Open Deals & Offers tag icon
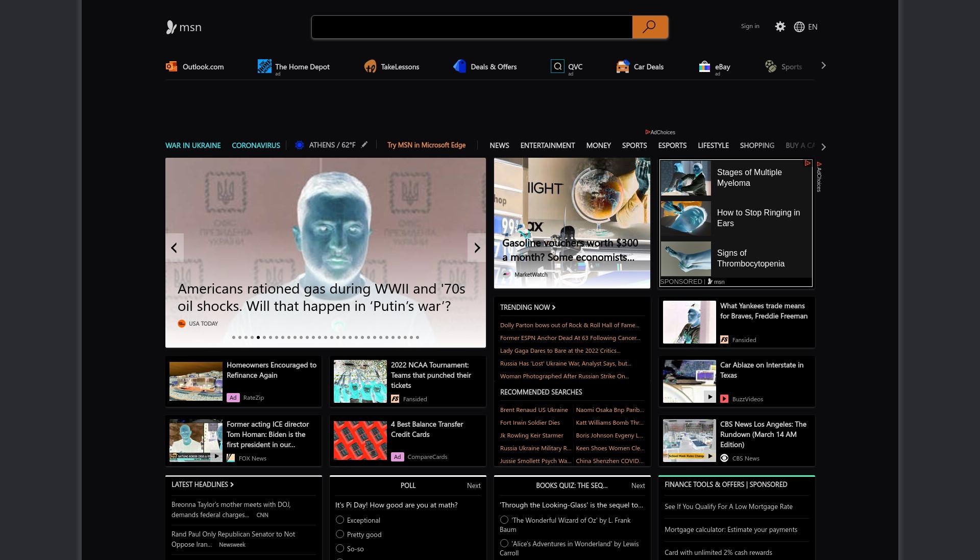This screenshot has height=560, width=980. coord(459,66)
